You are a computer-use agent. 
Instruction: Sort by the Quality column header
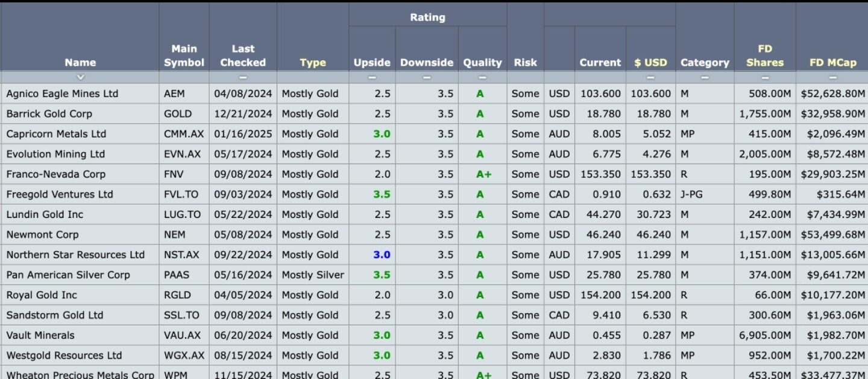(x=482, y=63)
